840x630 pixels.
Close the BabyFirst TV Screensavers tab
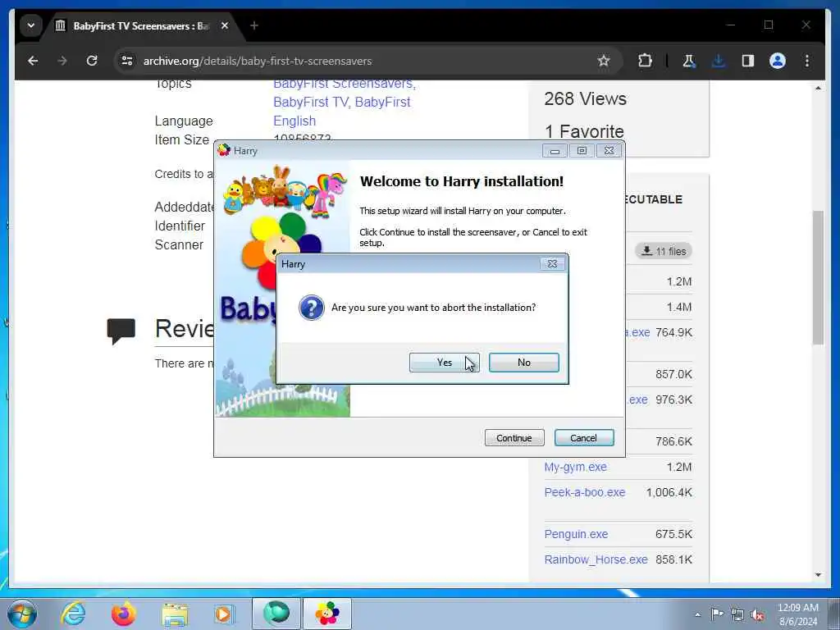pyautogui.click(x=225, y=25)
